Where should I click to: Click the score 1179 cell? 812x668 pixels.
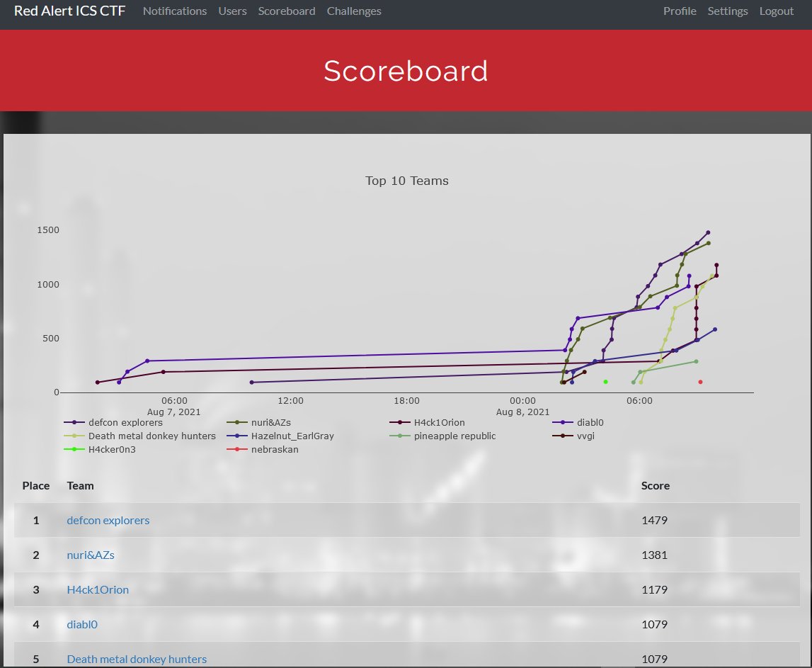coord(654,590)
